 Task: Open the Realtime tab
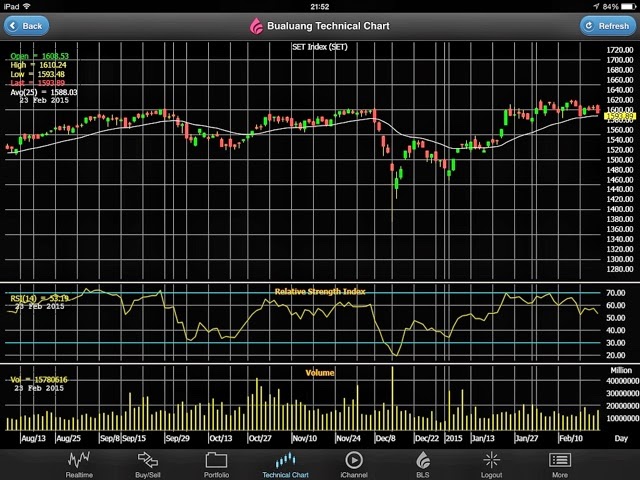(79, 465)
